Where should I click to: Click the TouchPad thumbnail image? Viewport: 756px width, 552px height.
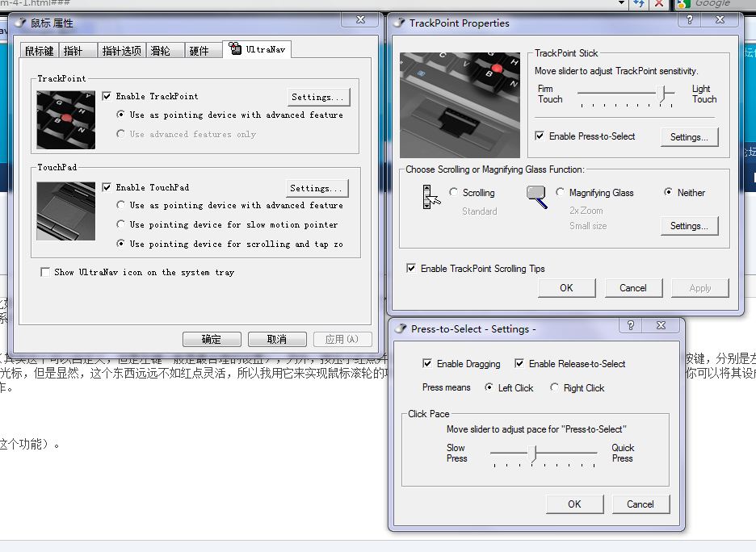pyautogui.click(x=65, y=211)
